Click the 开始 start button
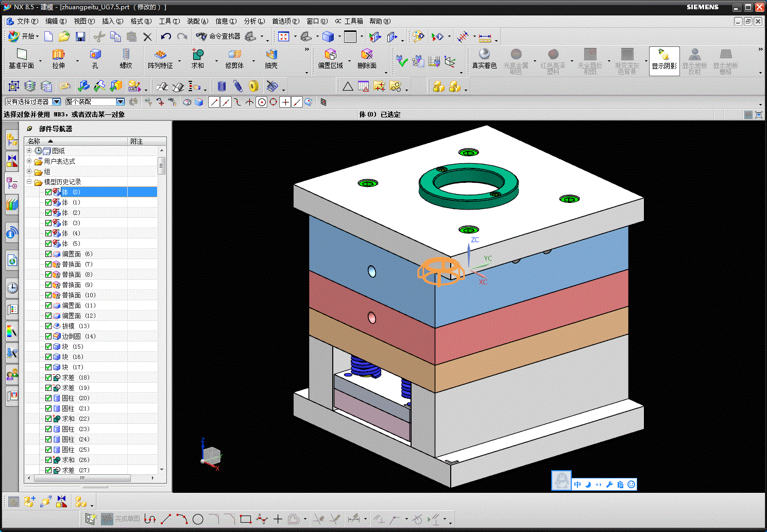Image resolution: width=767 pixels, height=532 pixels. [x=23, y=37]
